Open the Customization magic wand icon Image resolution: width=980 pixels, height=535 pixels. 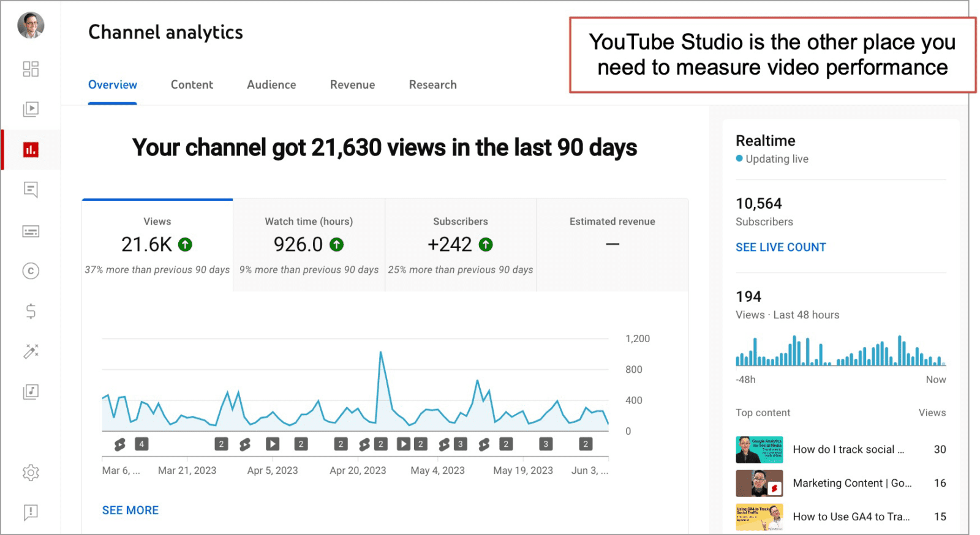[x=31, y=351]
